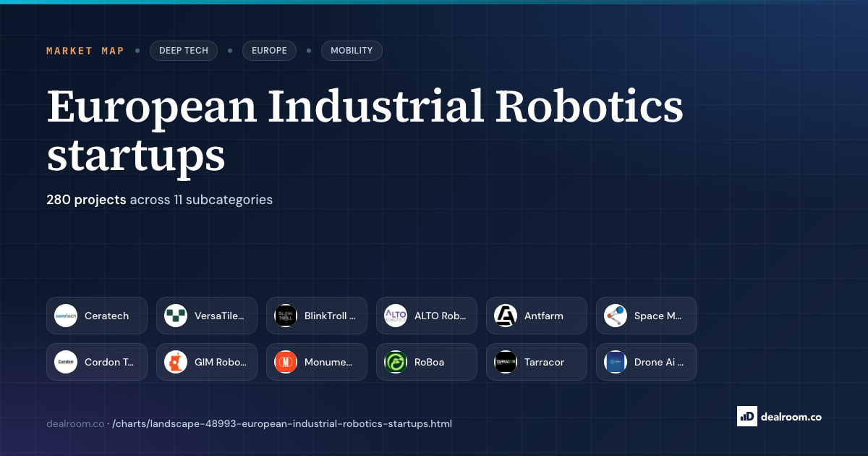Click the Ceratech logo icon
This screenshot has height=456, width=868.
[66, 316]
